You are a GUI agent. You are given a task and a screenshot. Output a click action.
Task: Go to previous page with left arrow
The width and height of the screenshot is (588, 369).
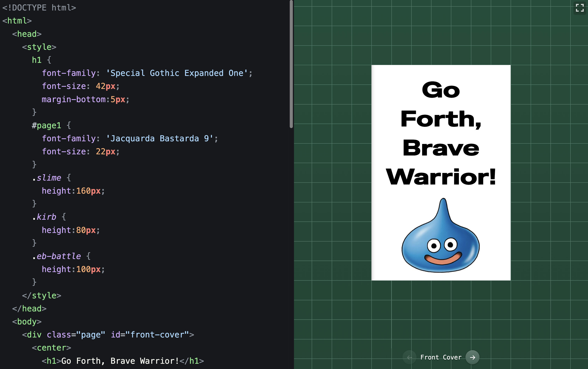tap(409, 357)
